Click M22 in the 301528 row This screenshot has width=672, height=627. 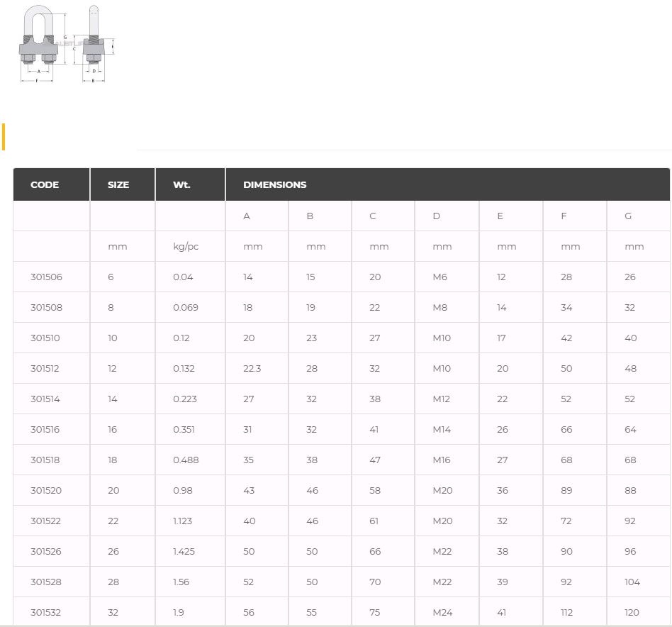tap(442, 582)
